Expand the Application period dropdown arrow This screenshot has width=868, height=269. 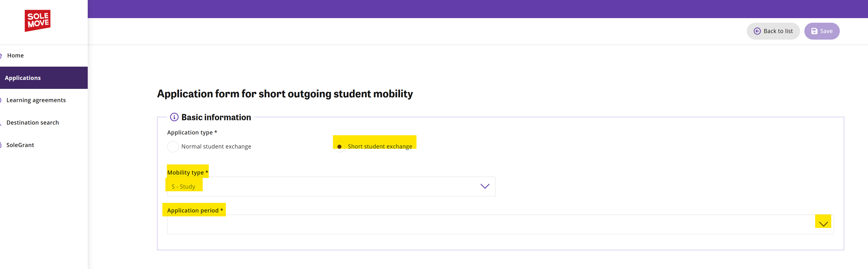(x=823, y=224)
